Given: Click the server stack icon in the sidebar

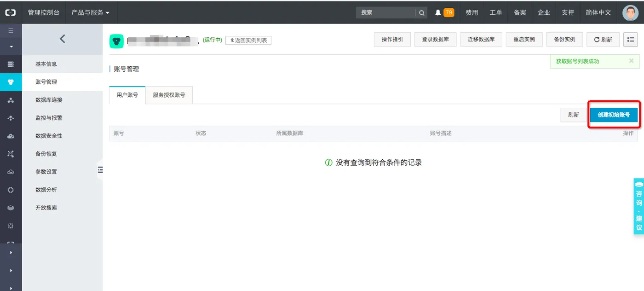Looking at the screenshot, I should coord(11,64).
